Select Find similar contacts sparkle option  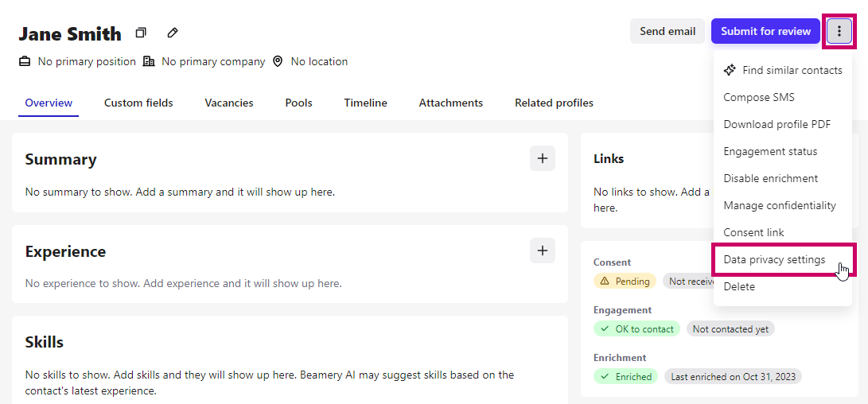783,70
